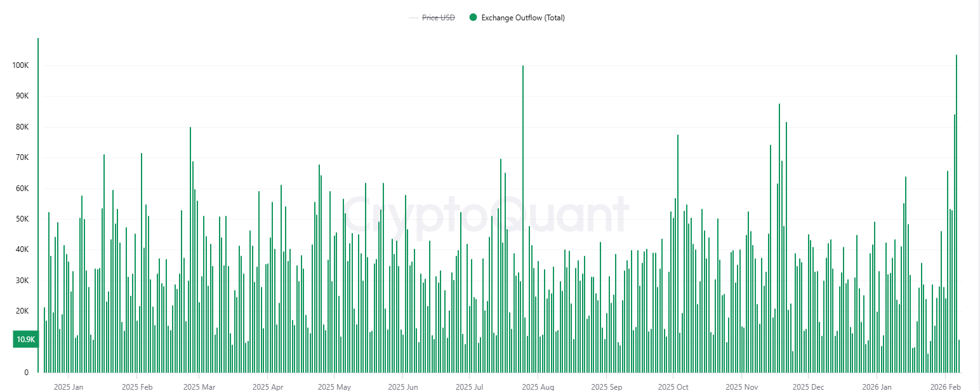Screen dimensions: 980x391
Task: Click the grey Price USD legend line marker
Action: (414, 18)
